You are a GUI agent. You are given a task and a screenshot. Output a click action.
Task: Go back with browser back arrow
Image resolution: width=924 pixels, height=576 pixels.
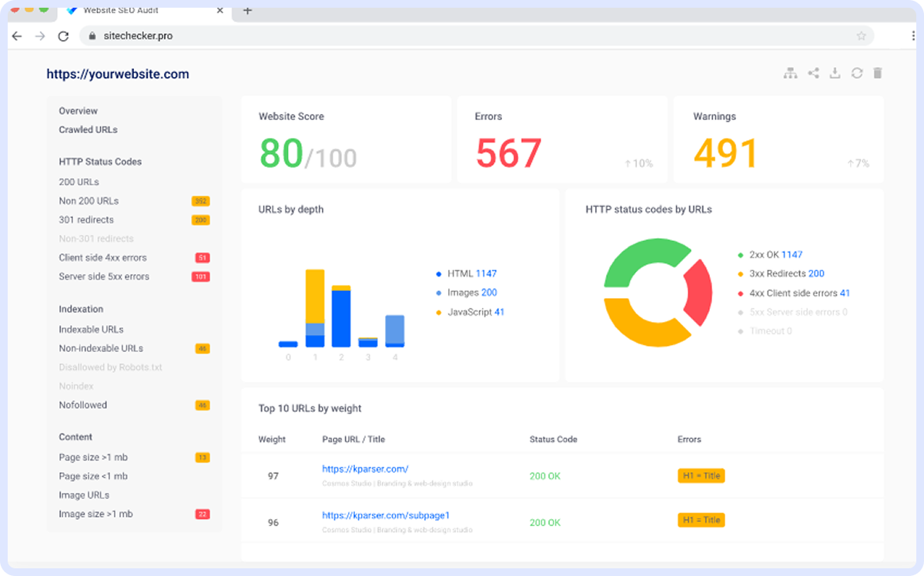[x=17, y=36]
